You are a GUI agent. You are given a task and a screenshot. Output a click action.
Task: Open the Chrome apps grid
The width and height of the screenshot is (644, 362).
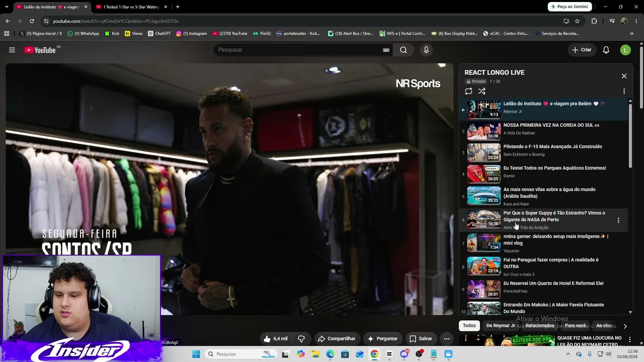click(7, 34)
